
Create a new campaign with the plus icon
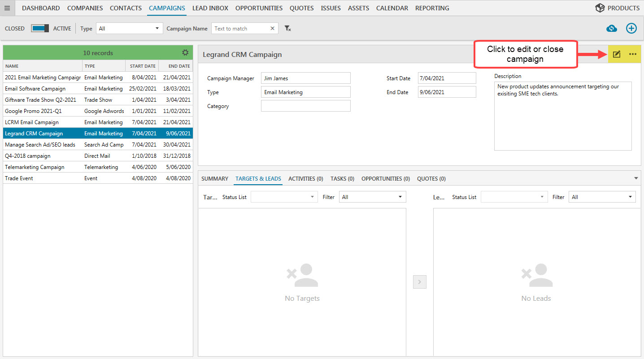coord(631,28)
